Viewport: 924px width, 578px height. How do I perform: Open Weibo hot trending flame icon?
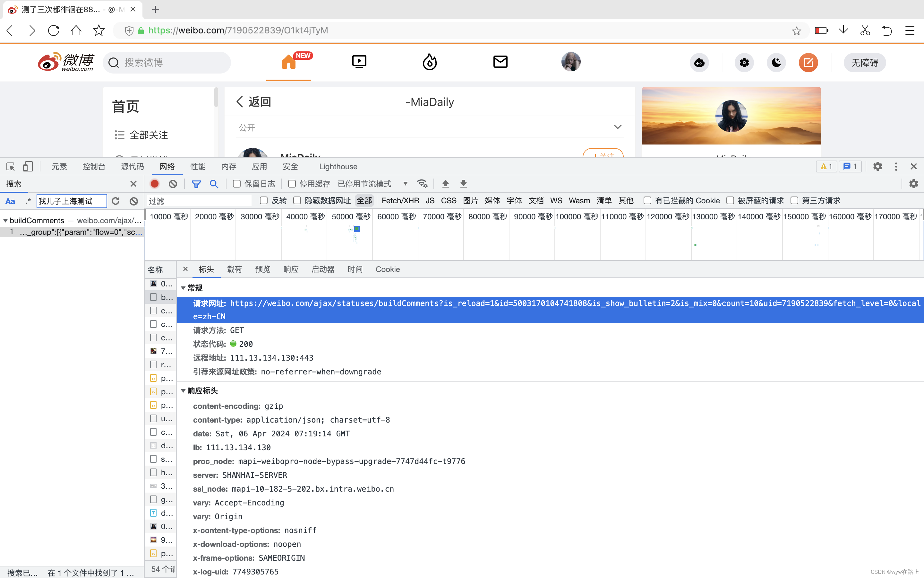[430, 62]
